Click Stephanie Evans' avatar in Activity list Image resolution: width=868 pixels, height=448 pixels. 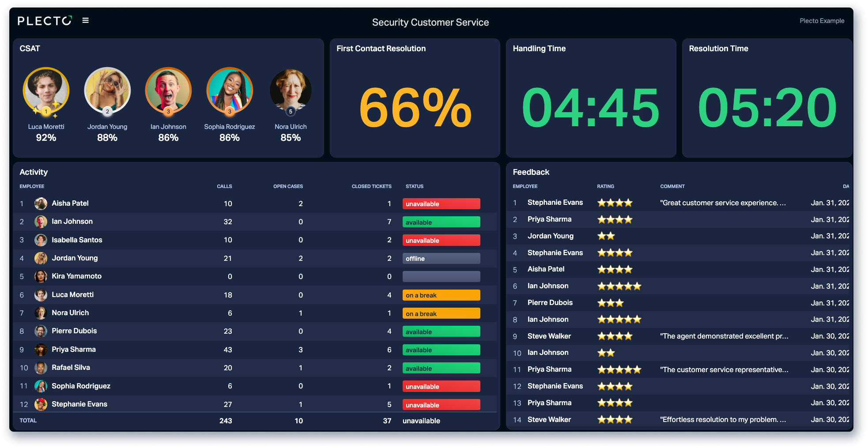tap(41, 404)
